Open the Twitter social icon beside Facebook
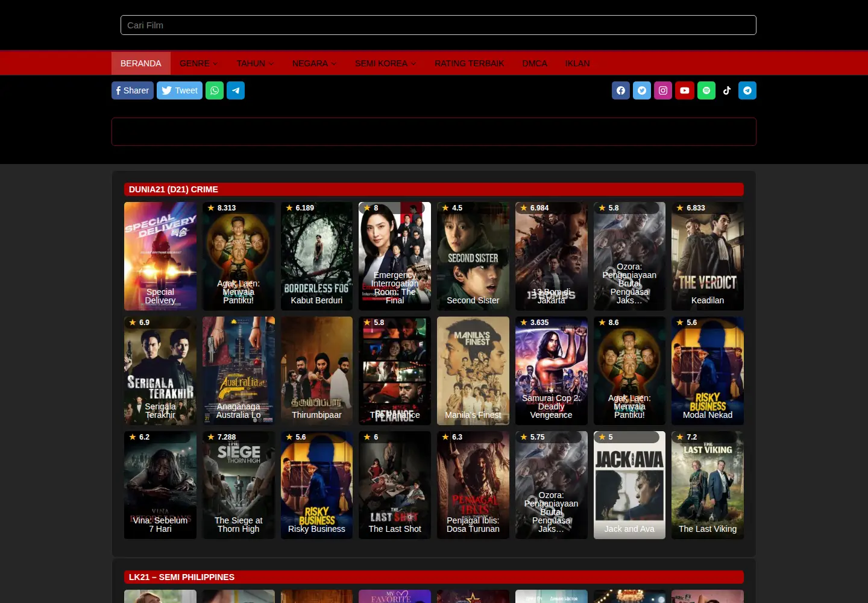 (x=642, y=90)
